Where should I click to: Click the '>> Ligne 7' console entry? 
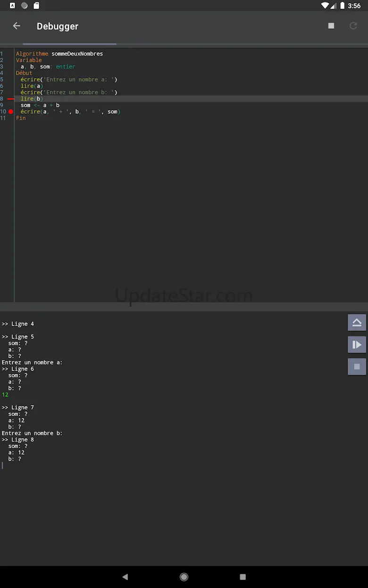(x=18, y=408)
